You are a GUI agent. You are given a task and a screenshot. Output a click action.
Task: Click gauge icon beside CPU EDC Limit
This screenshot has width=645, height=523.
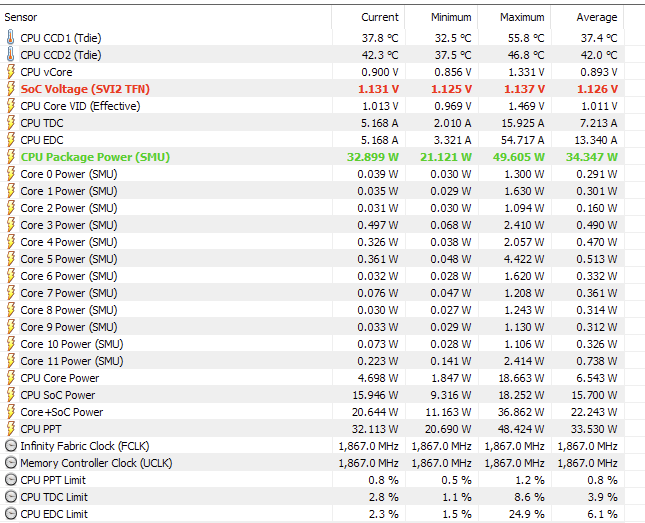pos(11,514)
